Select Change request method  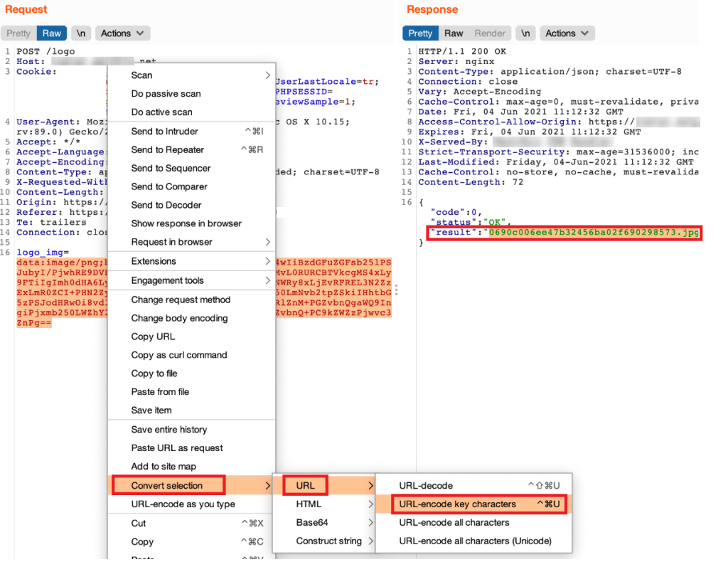point(181,300)
